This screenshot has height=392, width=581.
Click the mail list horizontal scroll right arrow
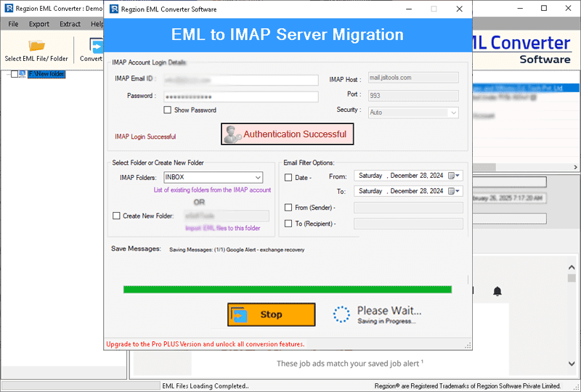pyautogui.click(x=575, y=167)
